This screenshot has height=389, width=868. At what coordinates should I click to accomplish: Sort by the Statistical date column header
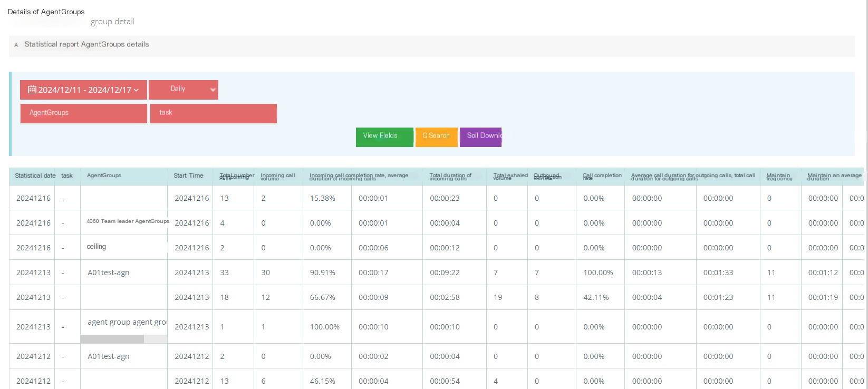[35, 176]
